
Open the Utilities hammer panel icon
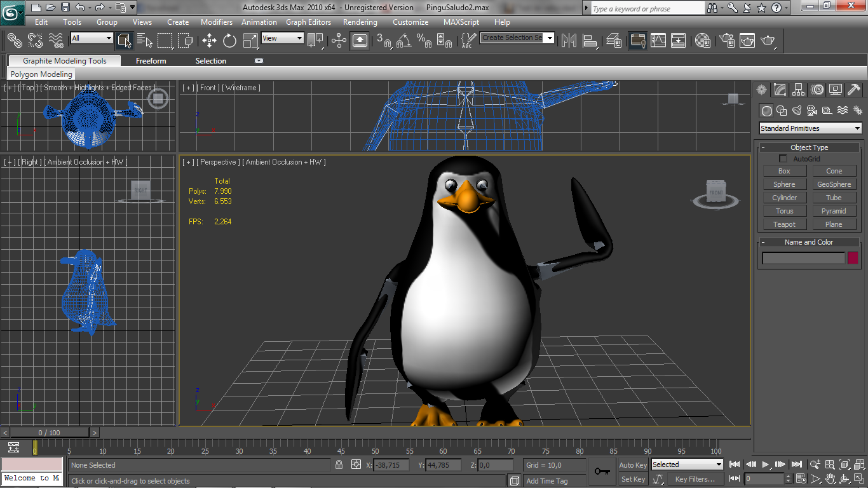(x=854, y=90)
